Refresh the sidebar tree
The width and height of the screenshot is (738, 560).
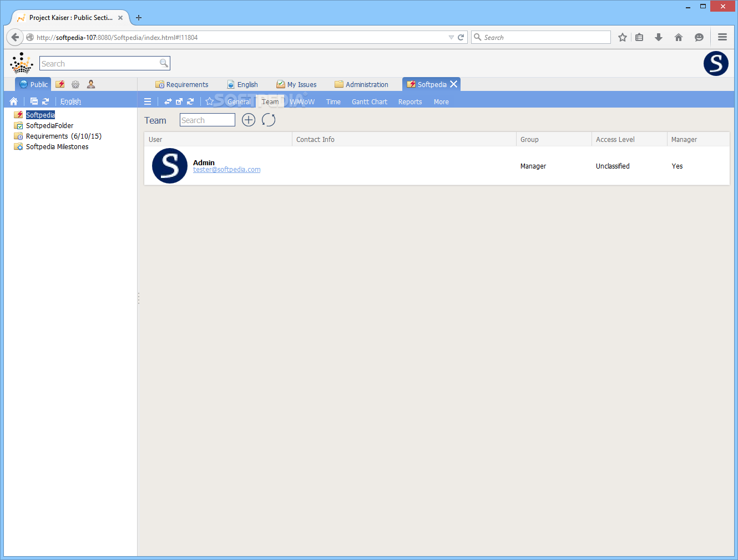coord(46,101)
